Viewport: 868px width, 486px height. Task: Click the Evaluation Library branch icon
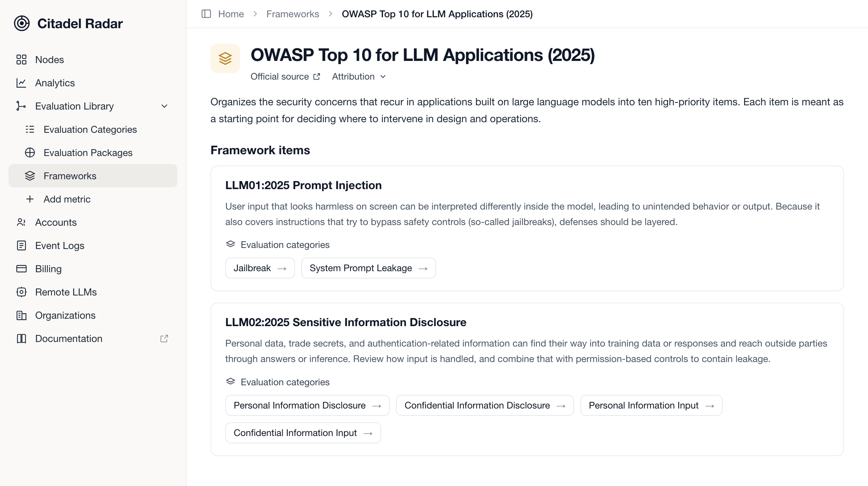click(x=21, y=106)
